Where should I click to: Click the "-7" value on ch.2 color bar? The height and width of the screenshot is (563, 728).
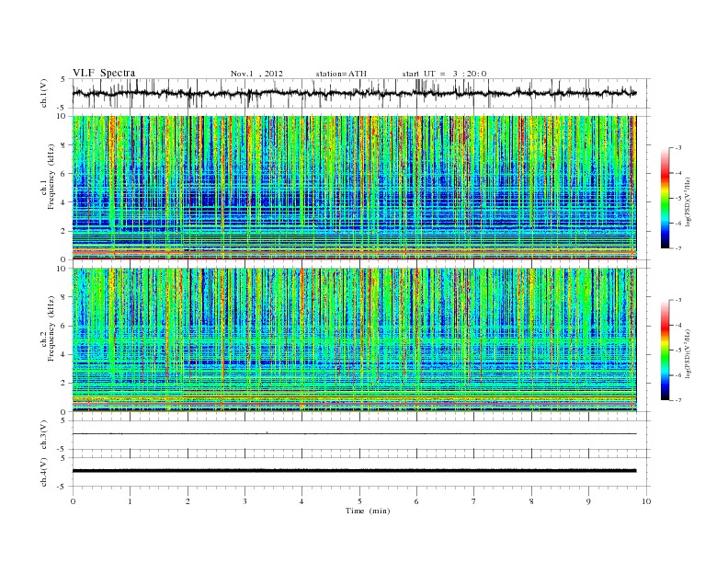(x=677, y=400)
